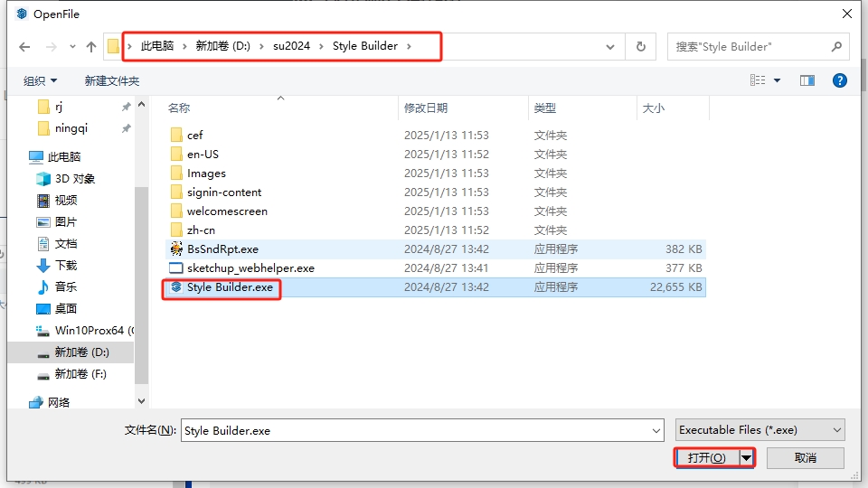
Task: Open Executable Files type filter dropdown
Action: point(760,430)
